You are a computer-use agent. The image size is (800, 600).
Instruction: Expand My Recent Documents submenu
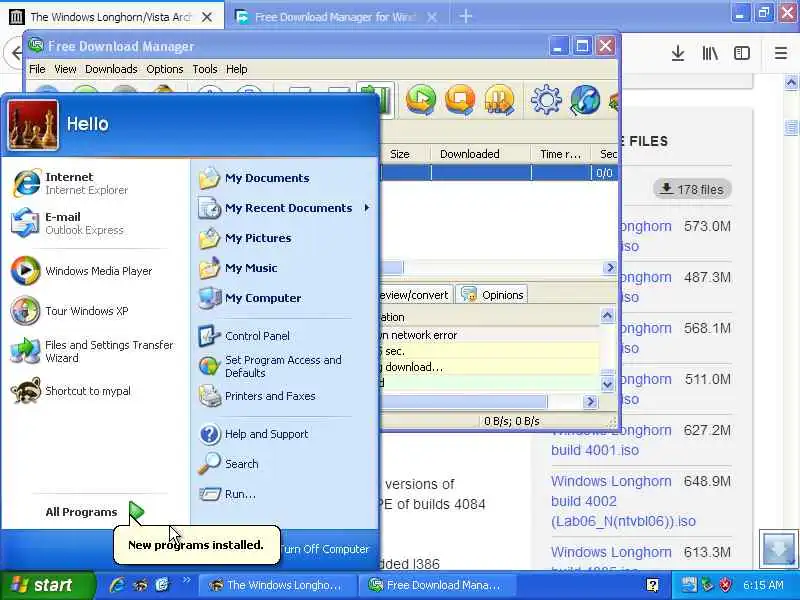[x=286, y=208]
